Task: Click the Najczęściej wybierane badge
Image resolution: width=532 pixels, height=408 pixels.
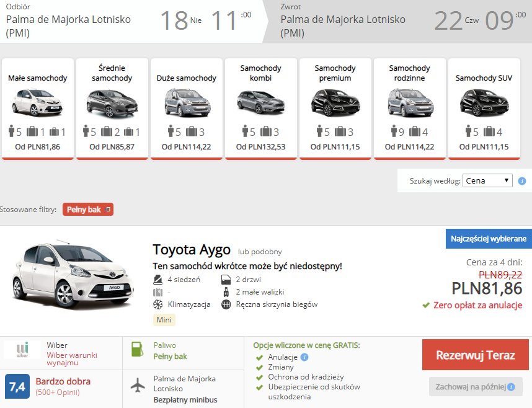Action: pyautogui.click(x=489, y=239)
